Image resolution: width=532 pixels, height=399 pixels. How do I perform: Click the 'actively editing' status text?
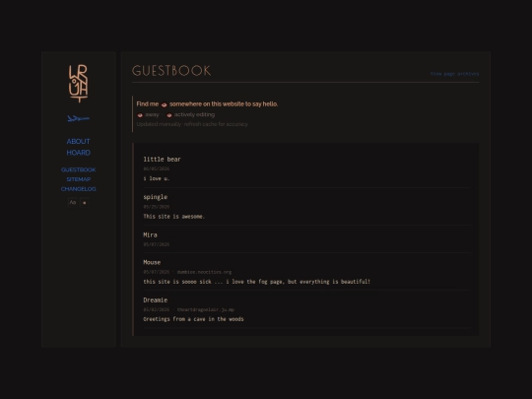tap(194, 114)
